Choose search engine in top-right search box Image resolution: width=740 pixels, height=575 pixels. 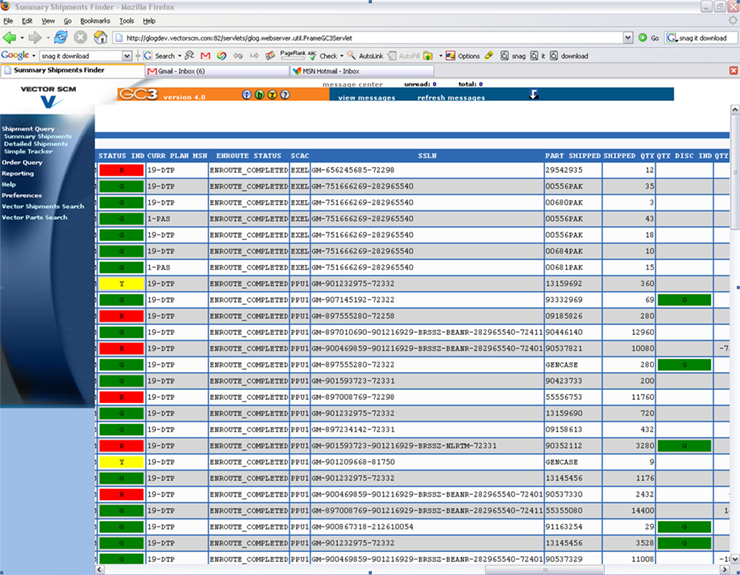coord(672,38)
